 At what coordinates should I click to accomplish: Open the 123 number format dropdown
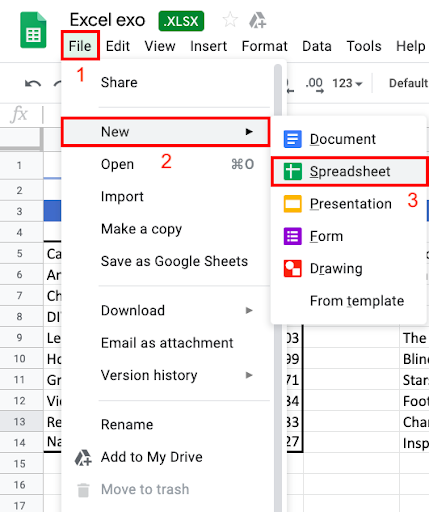coord(347,83)
